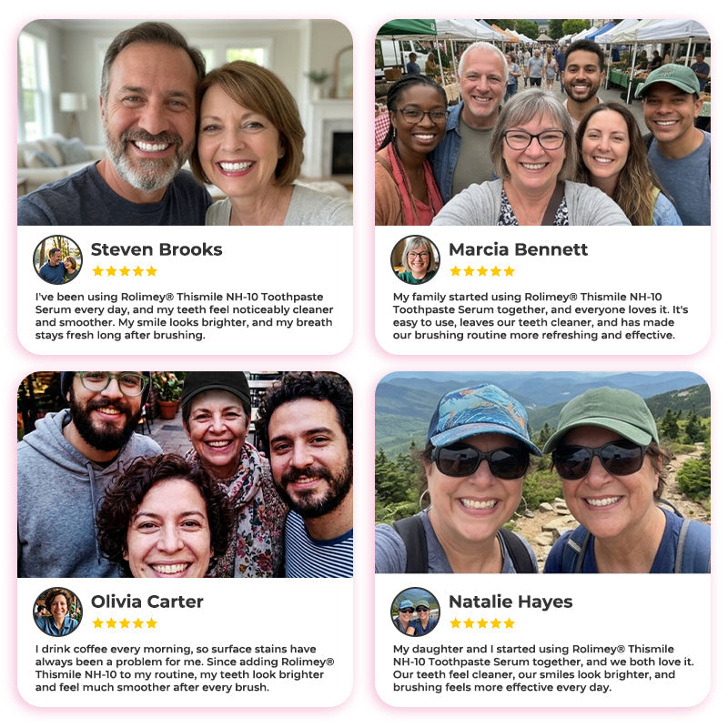Screen dimensions: 728x728
Task: Open the couple selfie photo in living room
Action: tap(185, 122)
